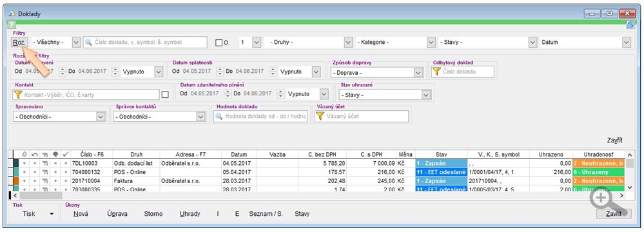Click the checkmark column header icon
The width and height of the screenshot is (644, 232).
(65, 155)
